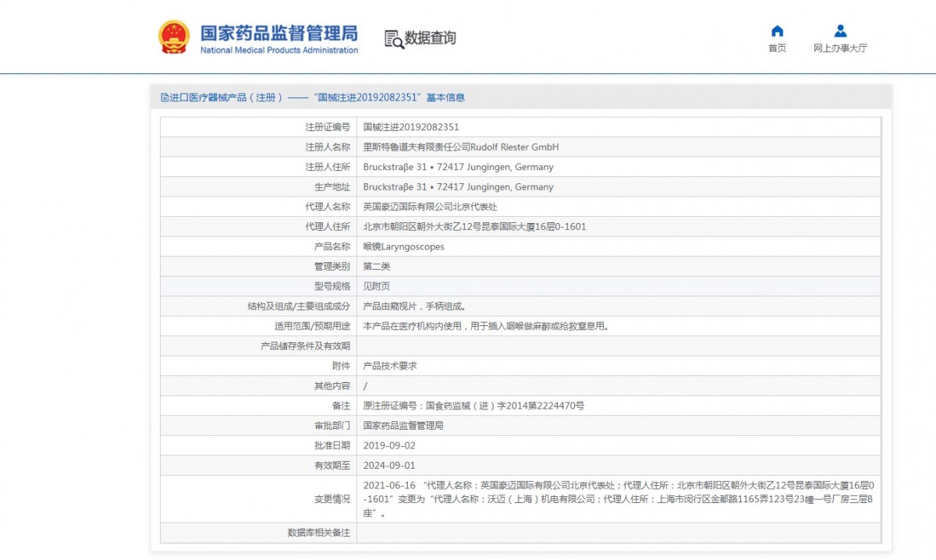936x560 pixels.
Task: Click the national emblem logo icon
Action: click(x=173, y=37)
